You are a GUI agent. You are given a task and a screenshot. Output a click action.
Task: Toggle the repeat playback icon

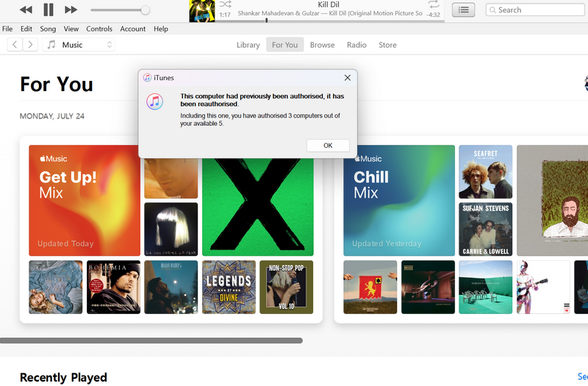(434, 5)
